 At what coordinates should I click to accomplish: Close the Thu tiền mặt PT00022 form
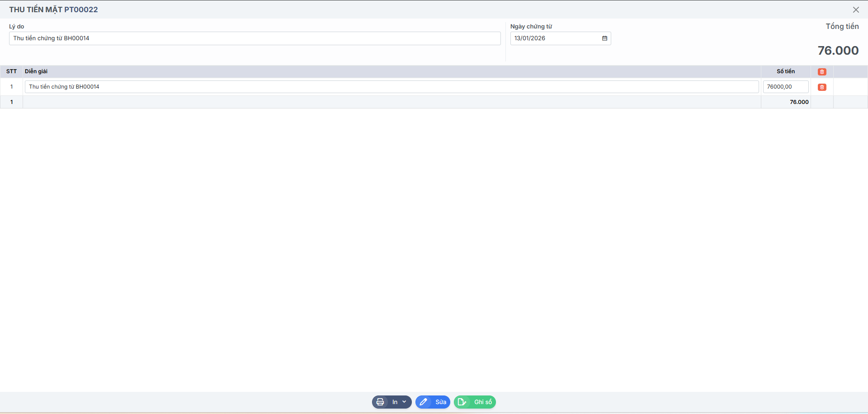(x=856, y=9)
